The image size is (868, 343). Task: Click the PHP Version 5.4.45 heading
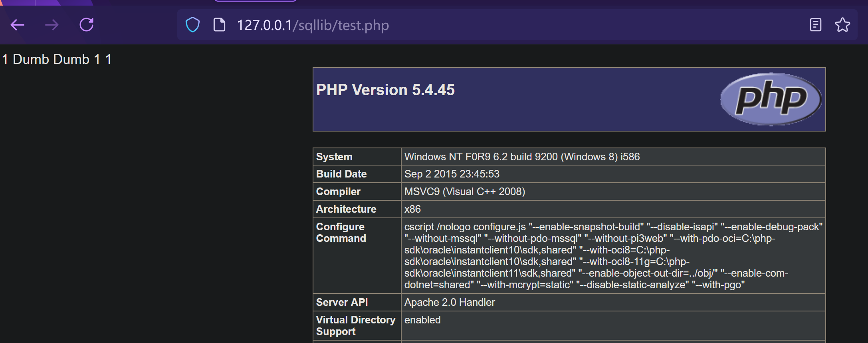(x=385, y=90)
